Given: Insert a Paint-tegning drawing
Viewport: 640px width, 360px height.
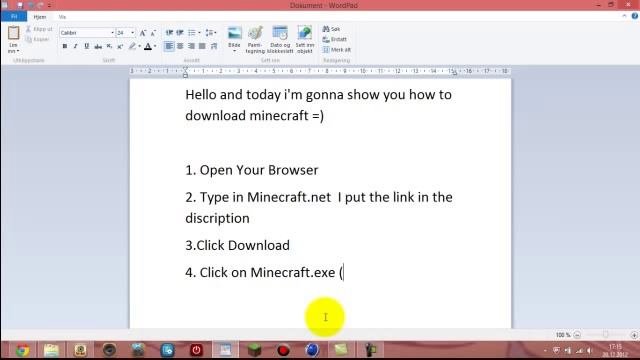Looking at the screenshot, I should tap(255, 40).
